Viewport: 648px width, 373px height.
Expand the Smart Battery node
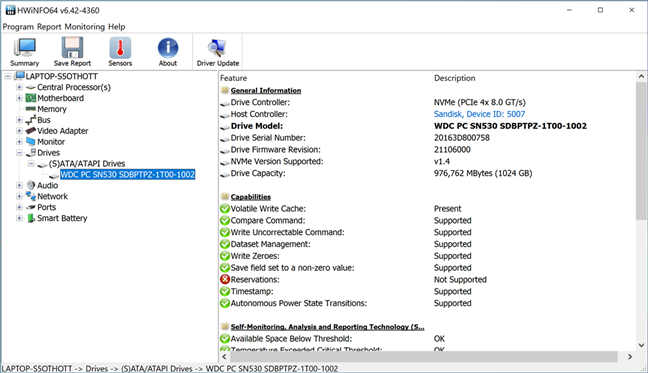tap(19, 218)
